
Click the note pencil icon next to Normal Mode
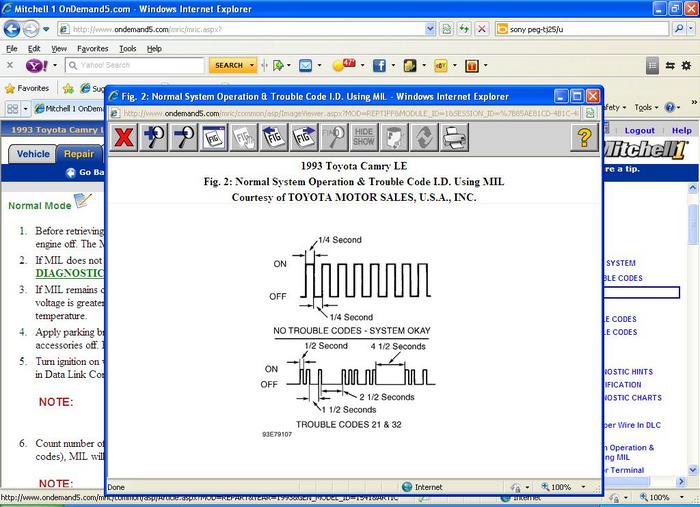point(83,200)
